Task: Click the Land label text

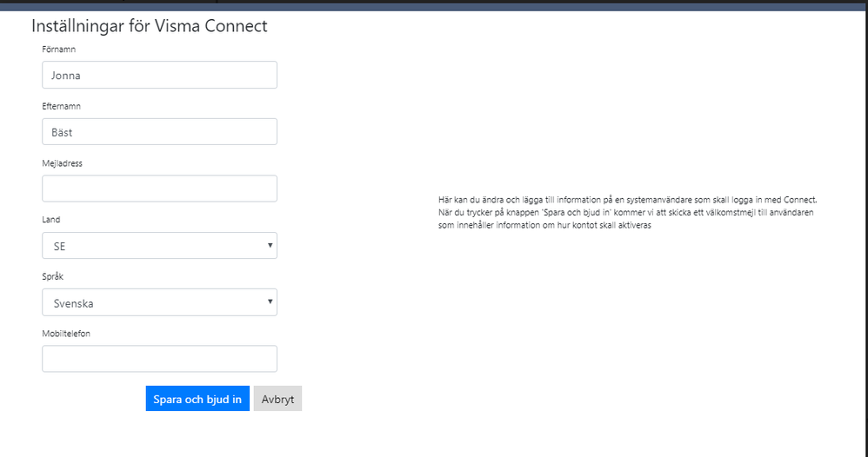Action: pos(51,220)
